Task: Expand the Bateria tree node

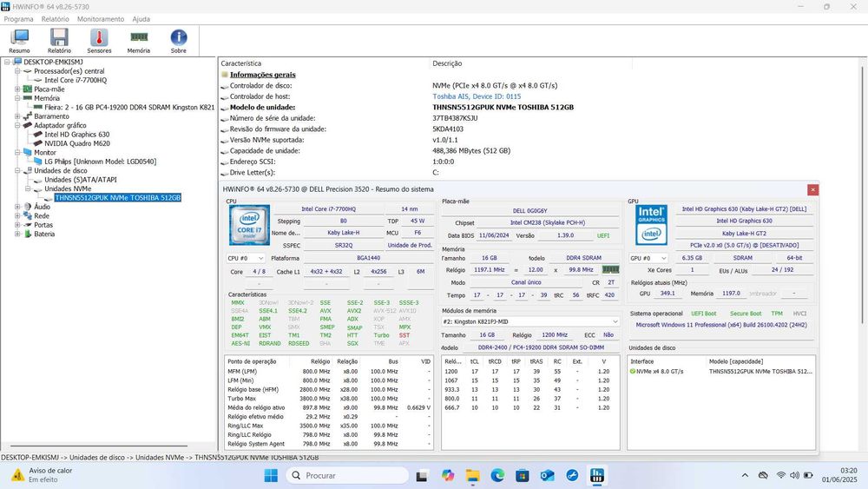Action: (17, 234)
